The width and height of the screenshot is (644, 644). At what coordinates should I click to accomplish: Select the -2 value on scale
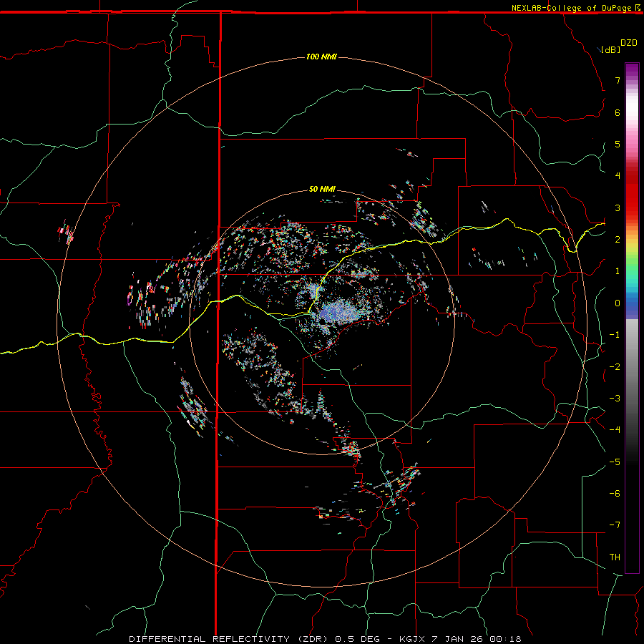tap(615, 367)
